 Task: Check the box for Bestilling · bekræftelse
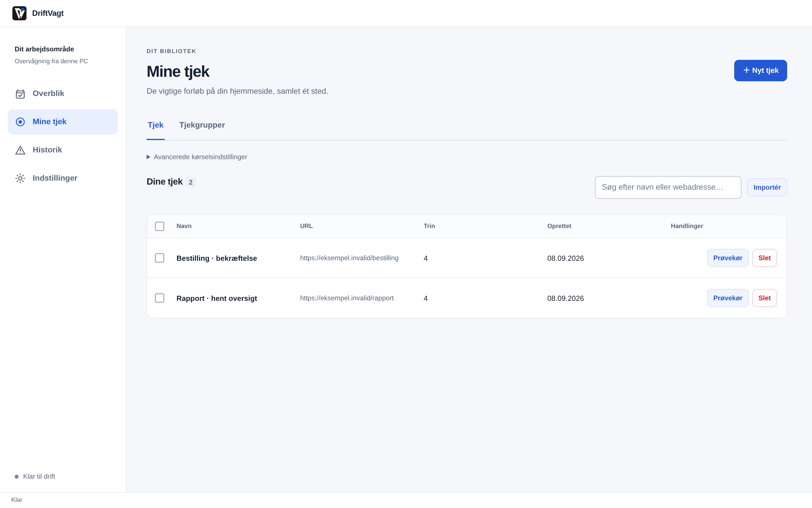[160, 258]
